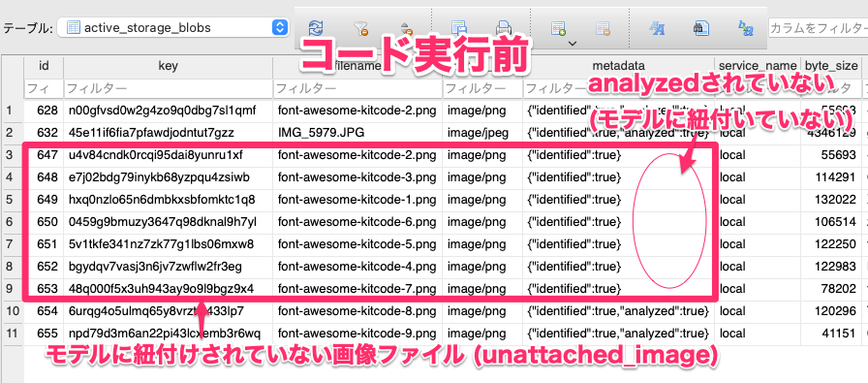868x383 pixels.
Task: Select filename font-awesome-kitcode-3.png
Action: (x=357, y=177)
